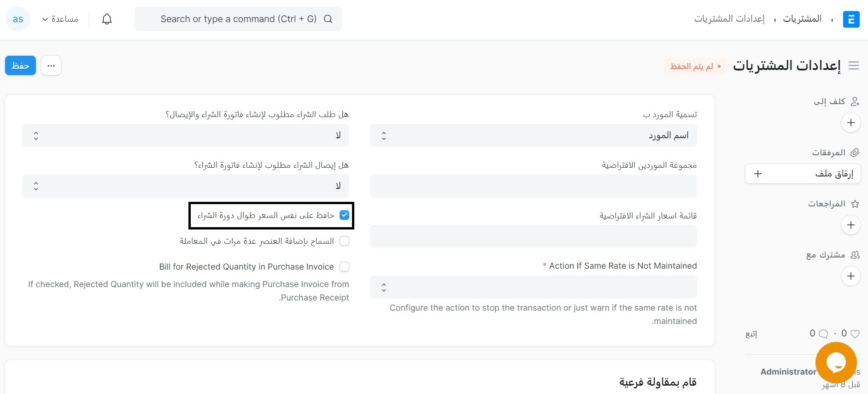Open the user avatar 'as' menu
Image resolution: width=868 pixels, height=394 pixels.
(x=18, y=19)
